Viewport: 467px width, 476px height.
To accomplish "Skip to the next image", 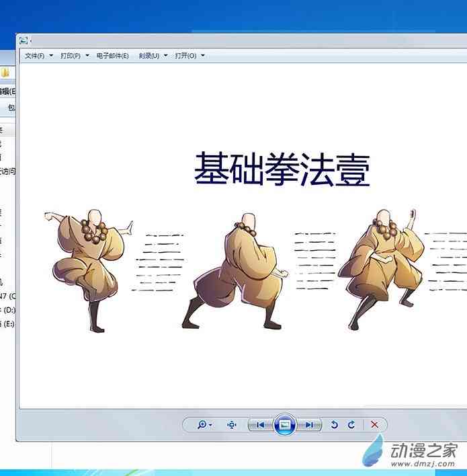I will tap(308, 425).
